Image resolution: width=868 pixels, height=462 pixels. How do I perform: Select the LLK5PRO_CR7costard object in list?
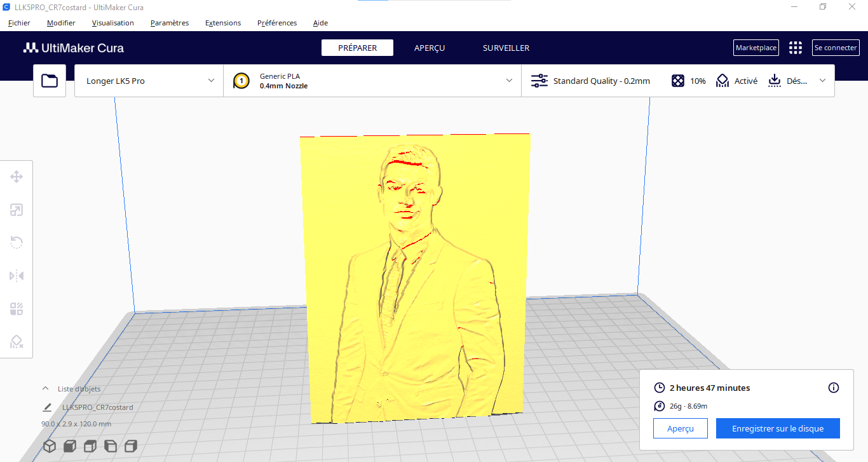(x=97, y=407)
